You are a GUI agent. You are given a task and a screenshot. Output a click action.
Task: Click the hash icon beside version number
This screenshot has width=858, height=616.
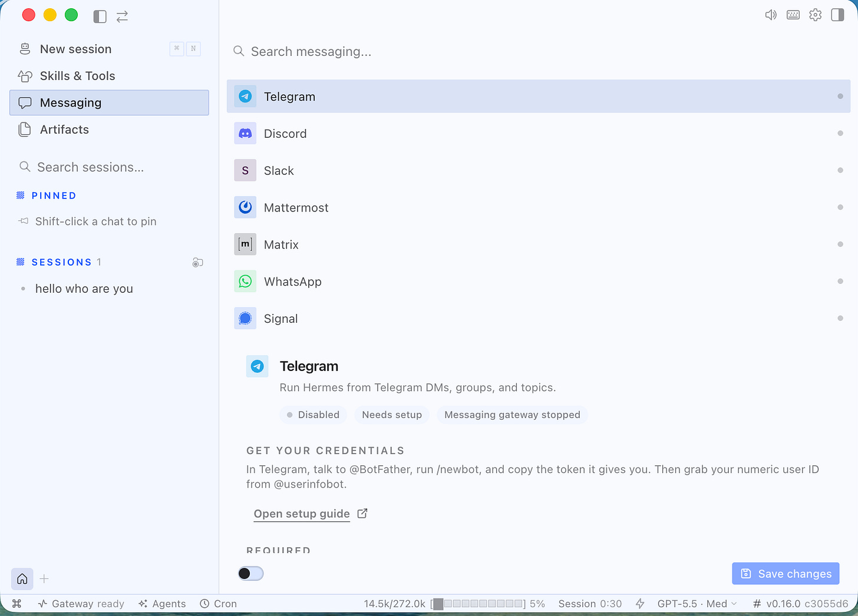[757, 604]
